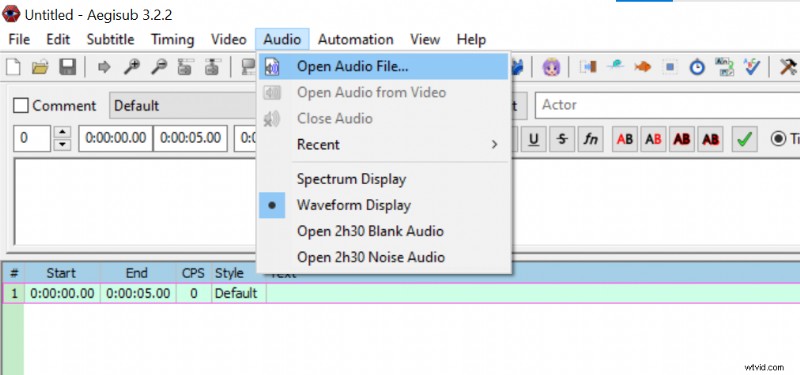Select subtitle row number 1
This screenshot has height=375, width=800.
14,293
